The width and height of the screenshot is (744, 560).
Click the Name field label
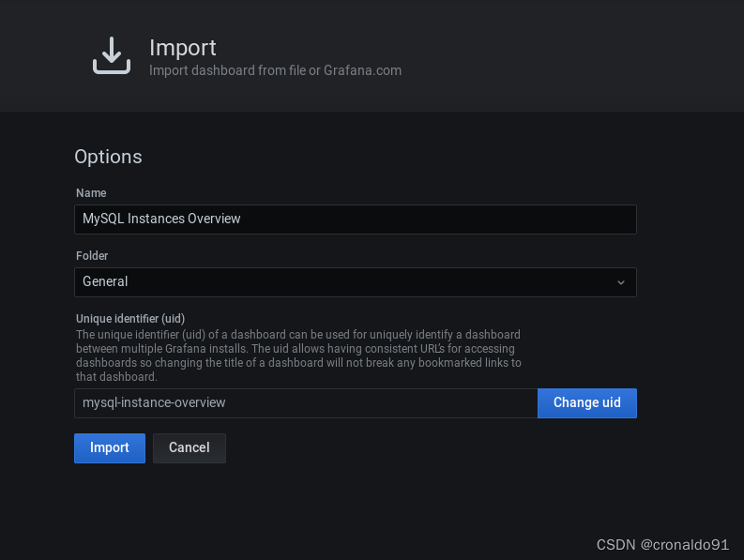coord(91,192)
